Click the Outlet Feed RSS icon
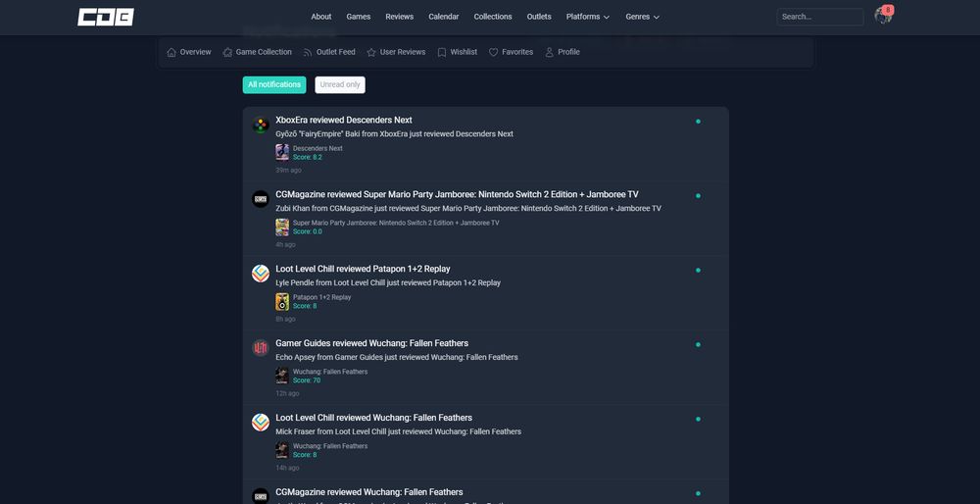 pyautogui.click(x=308, y=53)
